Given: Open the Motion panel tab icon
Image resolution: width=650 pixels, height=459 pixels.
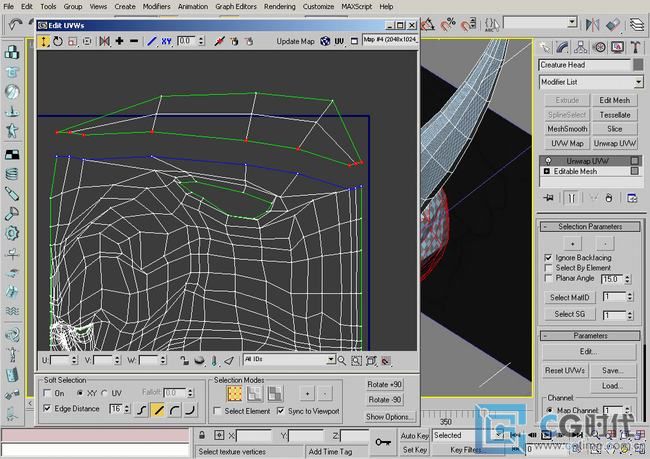Looking at the screenshot, I should click(599, 48).
